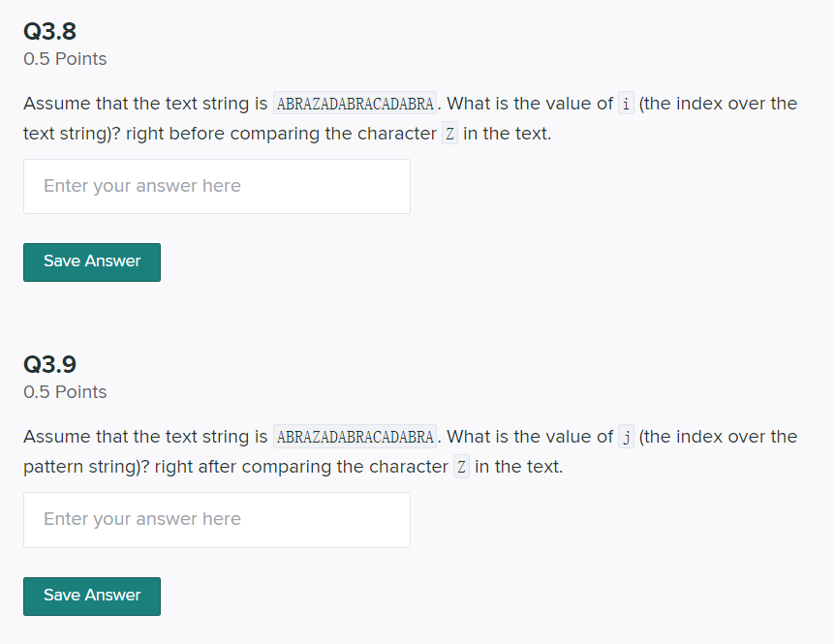
Task: Click inside the Enter your answer here box for Q3.9
Action: (216, 520)
